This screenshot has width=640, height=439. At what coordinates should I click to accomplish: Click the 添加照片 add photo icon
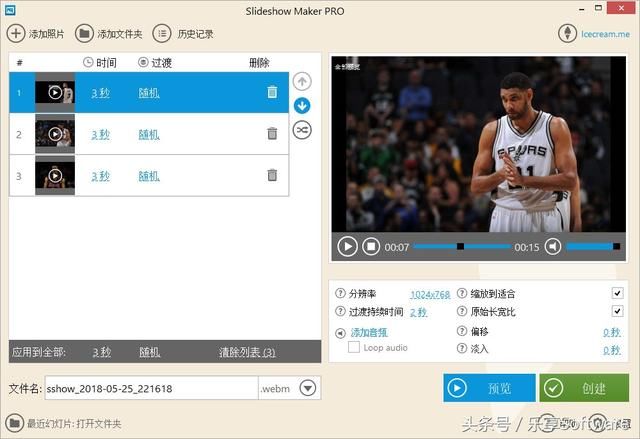pyautogui.click(x=17, y=33)
